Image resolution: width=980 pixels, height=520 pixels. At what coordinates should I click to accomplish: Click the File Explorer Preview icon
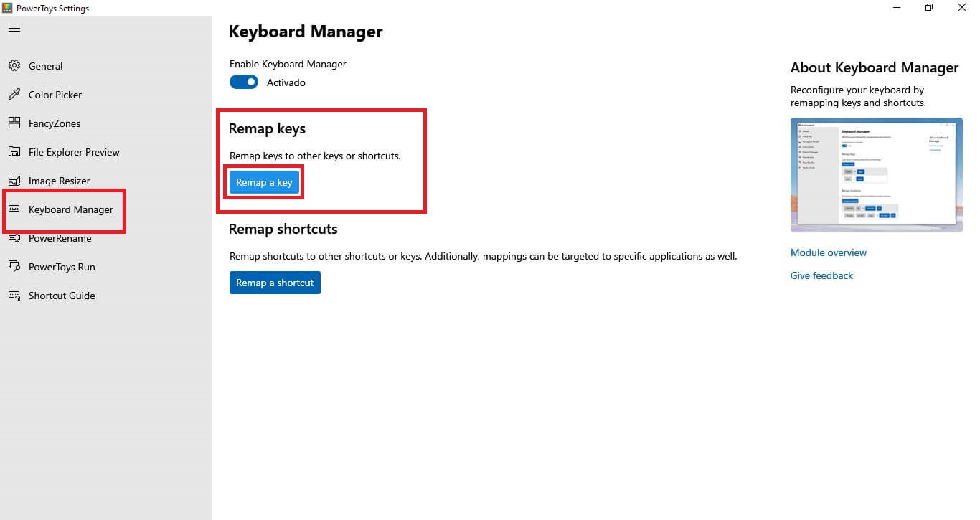pos(14,152)
